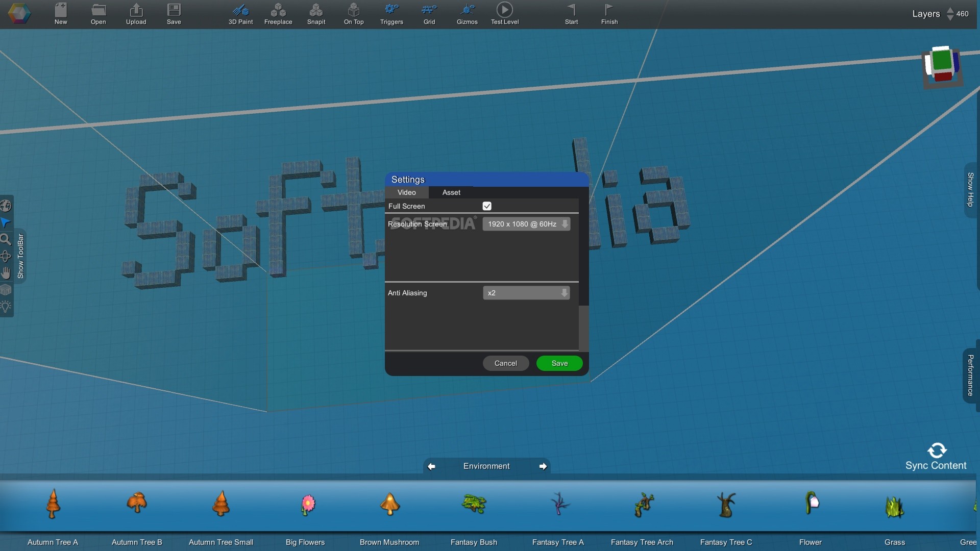Open the Show Help side panel

tap(970, 190)
